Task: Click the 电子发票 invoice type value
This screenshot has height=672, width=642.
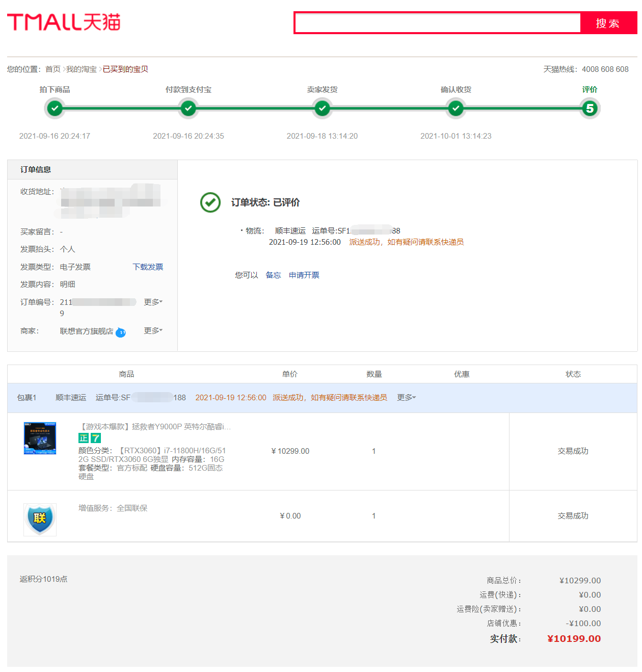Action: coord(75,267)
